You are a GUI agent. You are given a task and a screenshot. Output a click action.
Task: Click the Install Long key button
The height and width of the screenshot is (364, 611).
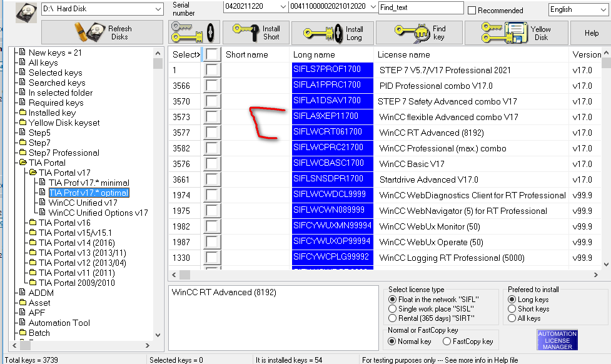tap(332, 33)
